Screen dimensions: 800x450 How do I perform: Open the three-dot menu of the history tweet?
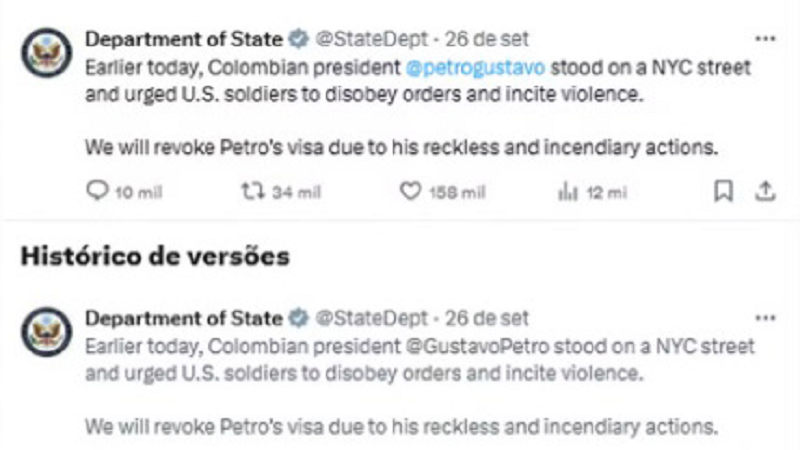click(x=765, y=318)
